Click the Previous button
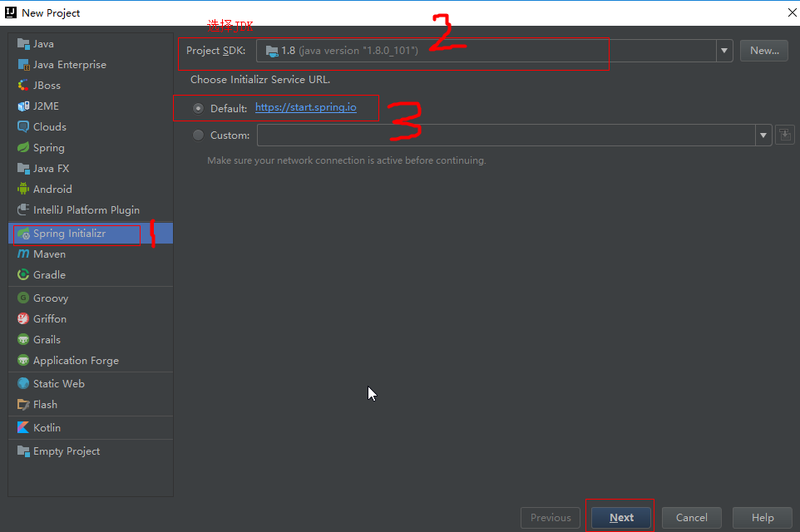This screenshot has width=800, height=532. 551,518
